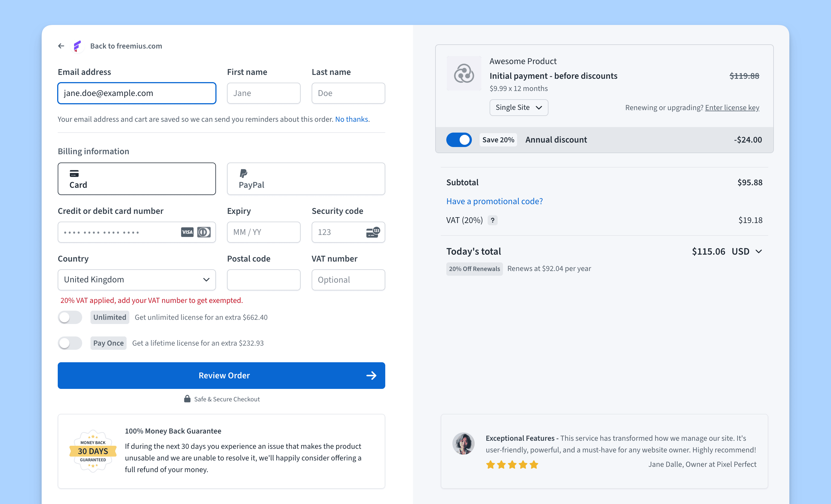This screenshot has width=831, height=504.
Task: Enable the Pay Once lifetime toggle
Action: 70,343
